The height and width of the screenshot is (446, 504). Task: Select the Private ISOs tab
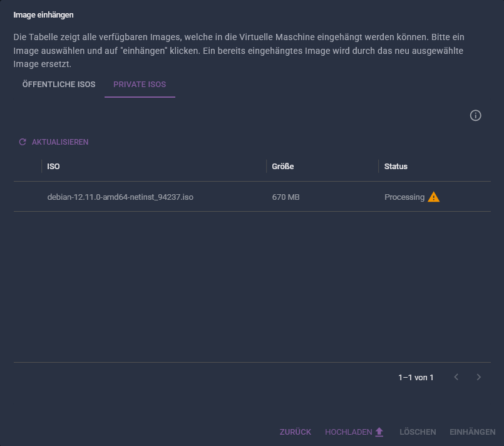(140, 85)
